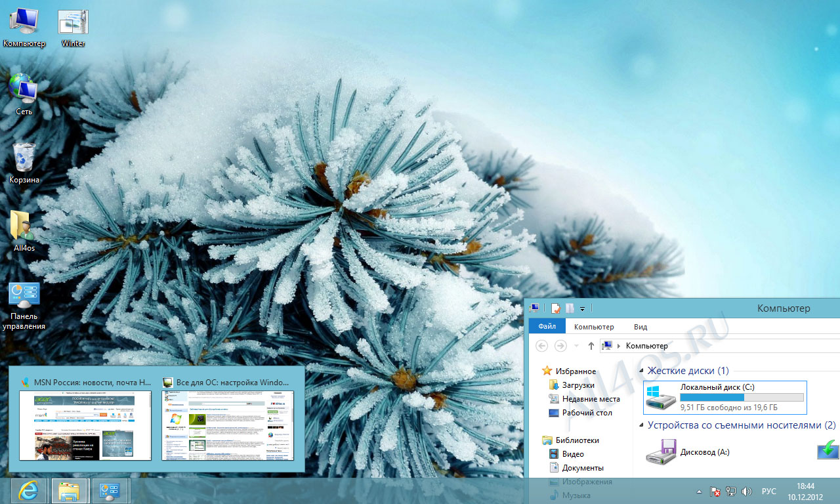Click Дисковод (A:) label
The height and width of the screenshot is (504, 840).
[705, 452]
